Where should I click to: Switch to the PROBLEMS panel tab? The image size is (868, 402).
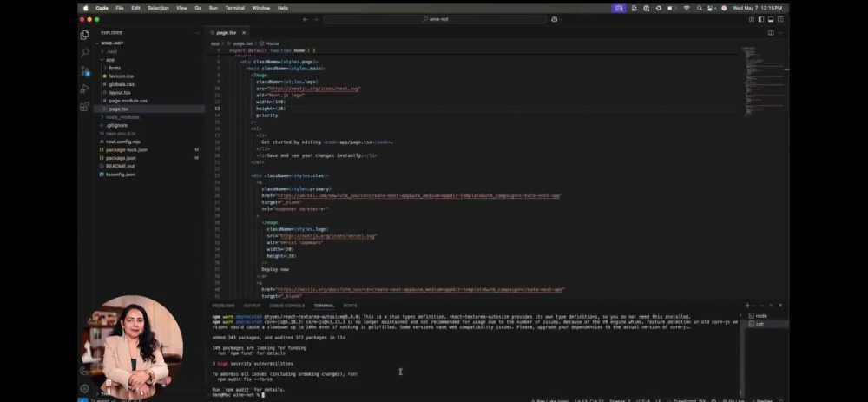click(223, 306)
